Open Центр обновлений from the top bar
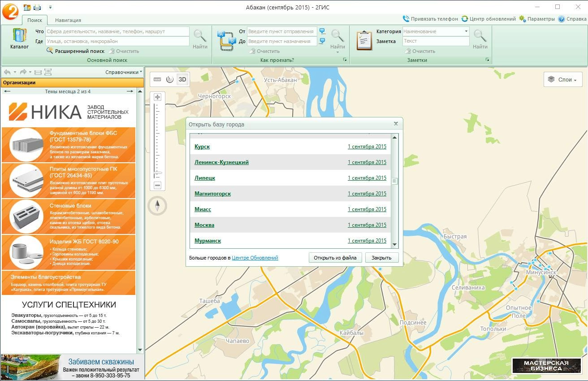Viewport: 588px width, 381px height. click(489, 19)
